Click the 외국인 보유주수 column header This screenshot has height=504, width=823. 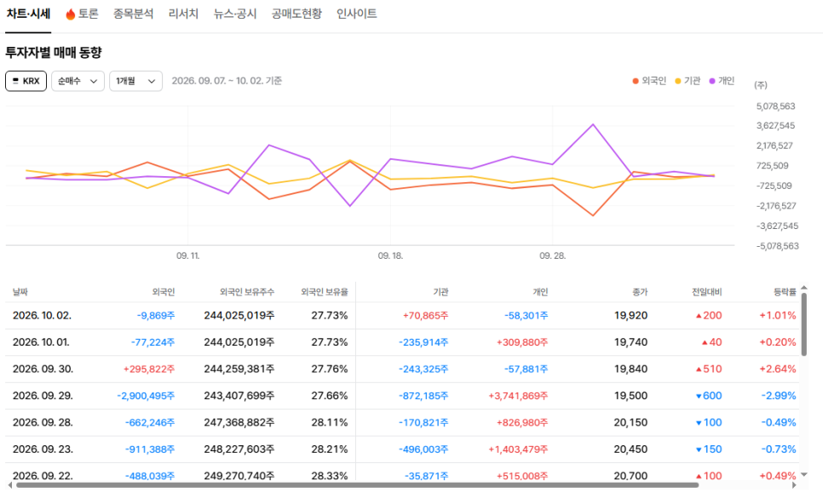[247, 292]
